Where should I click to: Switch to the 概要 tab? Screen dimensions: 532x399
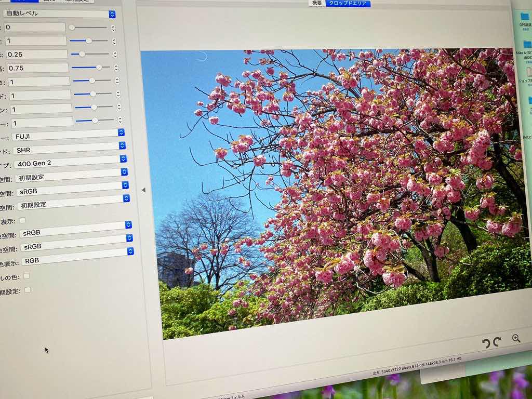(317, 3)
